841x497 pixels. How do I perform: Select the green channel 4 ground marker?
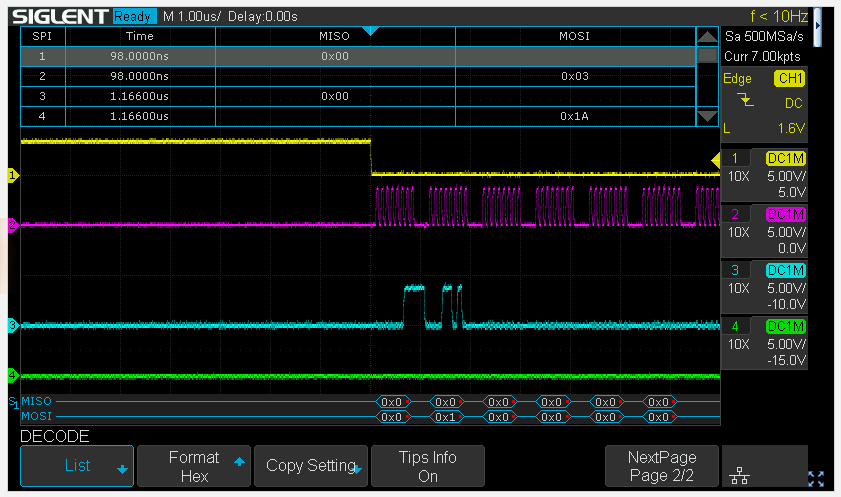(x=12, y=376)
